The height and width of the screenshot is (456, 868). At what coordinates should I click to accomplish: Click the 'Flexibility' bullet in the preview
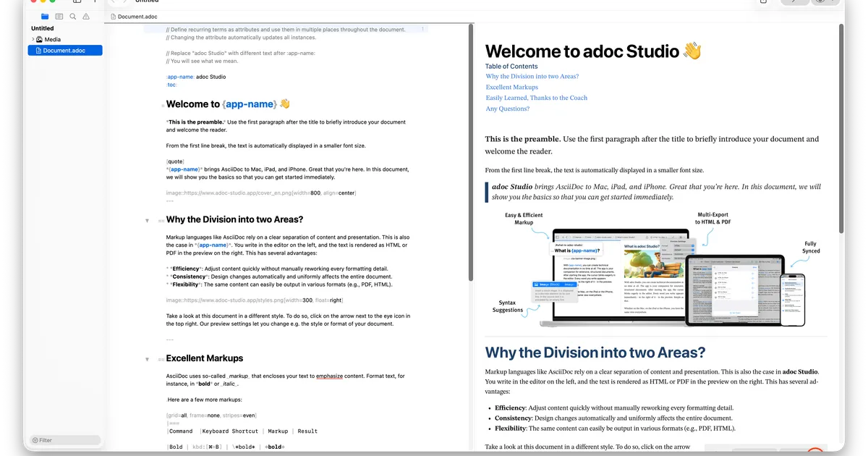pyautogui.click(x=615, y=428)
